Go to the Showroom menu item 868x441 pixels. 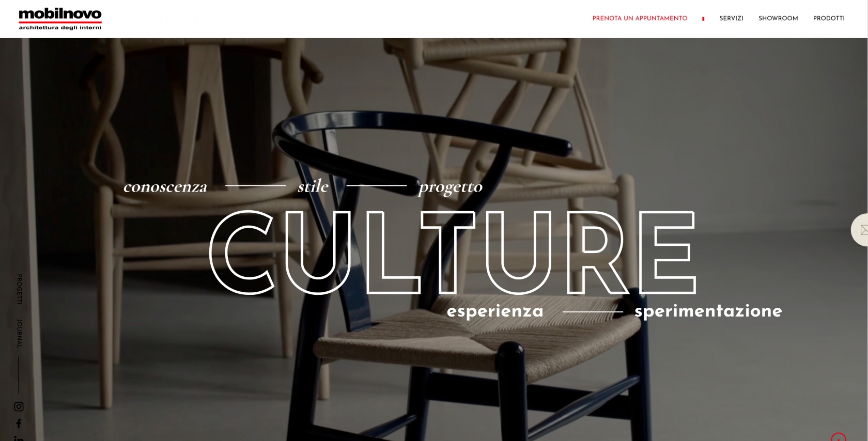(x=778, y=18)
